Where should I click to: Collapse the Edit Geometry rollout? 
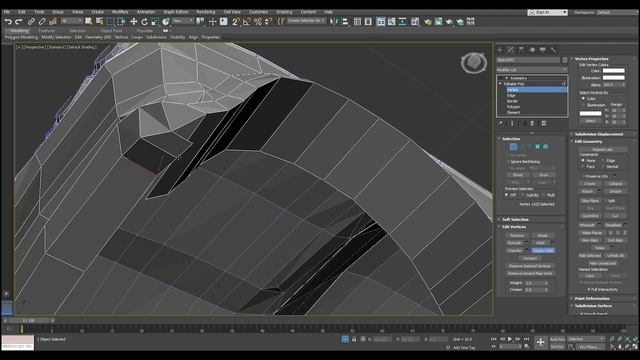(588, 141)
